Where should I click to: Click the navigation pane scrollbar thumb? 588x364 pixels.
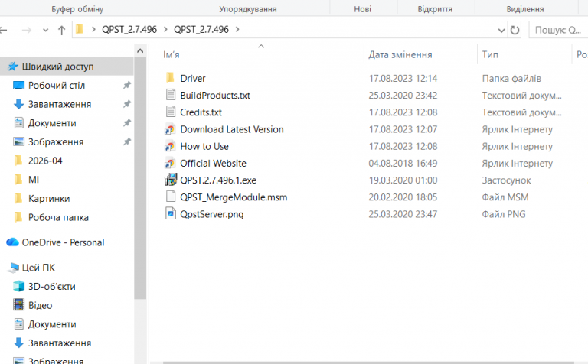[x=140, y=178]
